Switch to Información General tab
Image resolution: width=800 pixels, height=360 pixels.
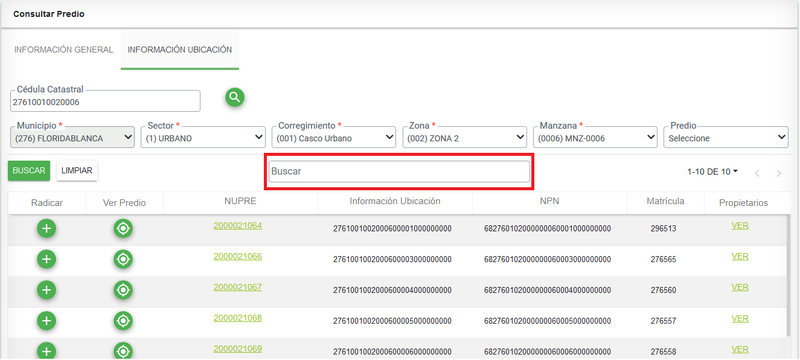(64, 50)
